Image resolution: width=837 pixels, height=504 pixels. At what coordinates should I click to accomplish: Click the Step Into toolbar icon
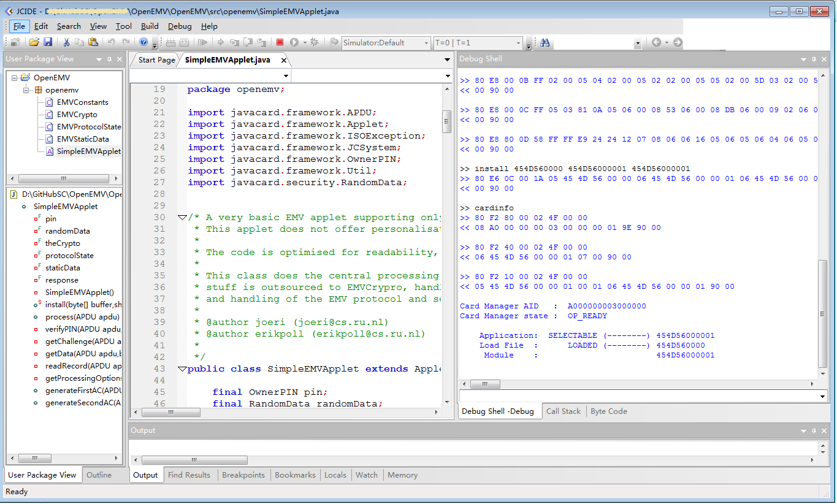tap(234, 42)
